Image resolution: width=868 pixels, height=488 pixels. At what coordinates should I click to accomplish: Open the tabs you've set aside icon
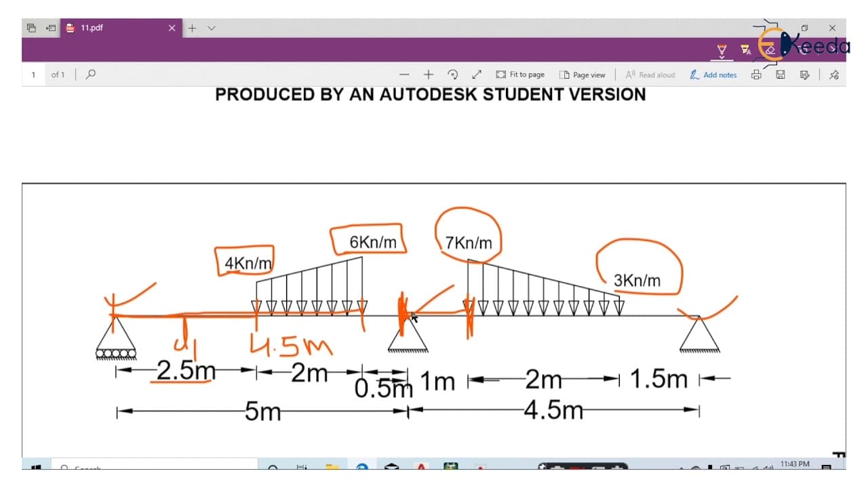(x=31, y=28)
